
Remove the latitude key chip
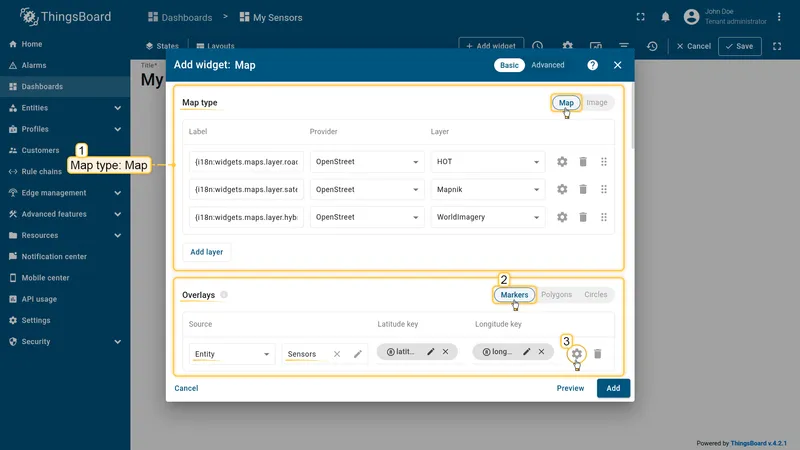[x=445, y=352]
